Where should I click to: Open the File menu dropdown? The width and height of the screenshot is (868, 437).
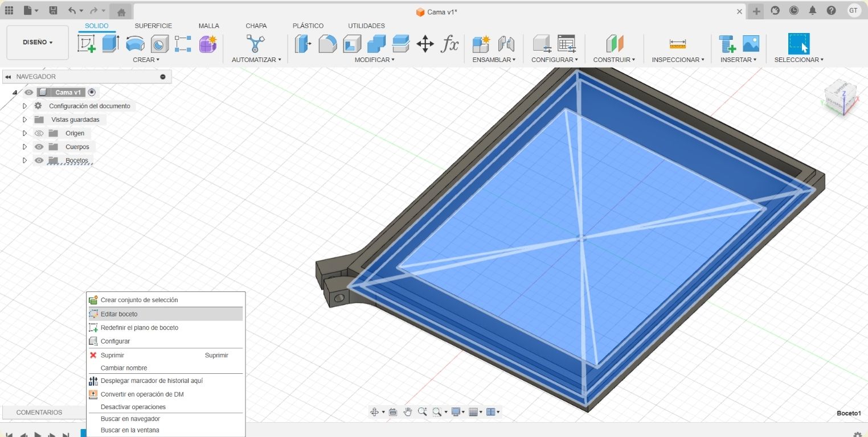31,11
